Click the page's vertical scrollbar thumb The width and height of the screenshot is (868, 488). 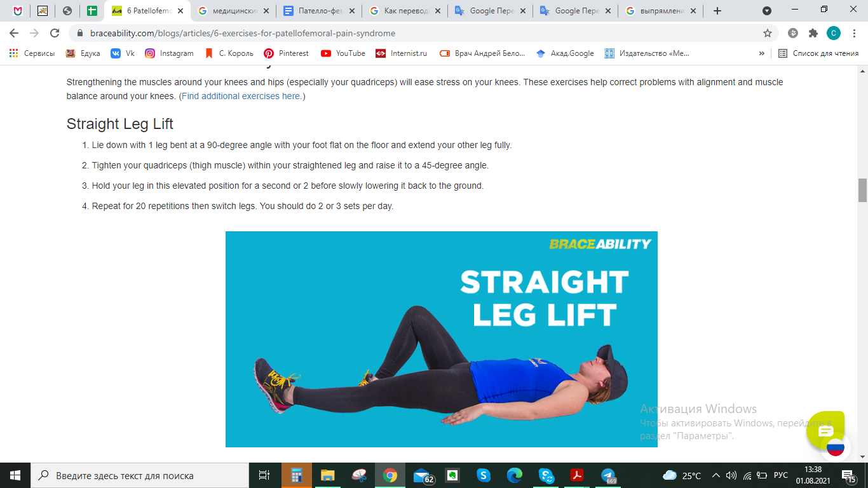(x=862, y=191)
